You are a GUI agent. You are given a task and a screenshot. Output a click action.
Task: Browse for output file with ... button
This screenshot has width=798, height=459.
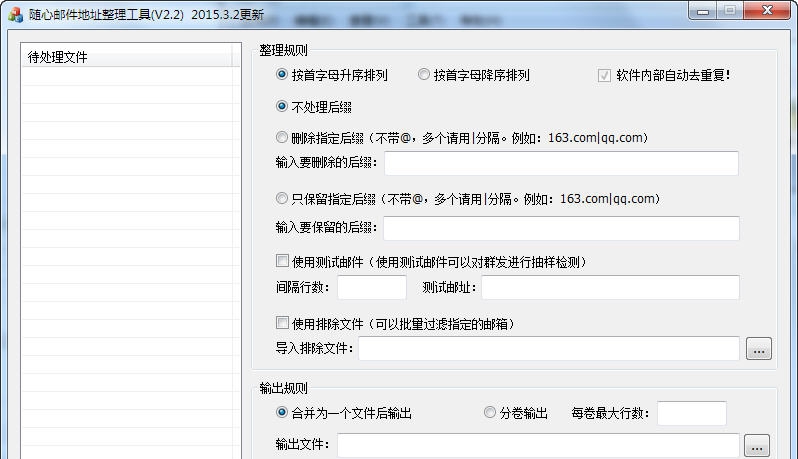point(757,445)
